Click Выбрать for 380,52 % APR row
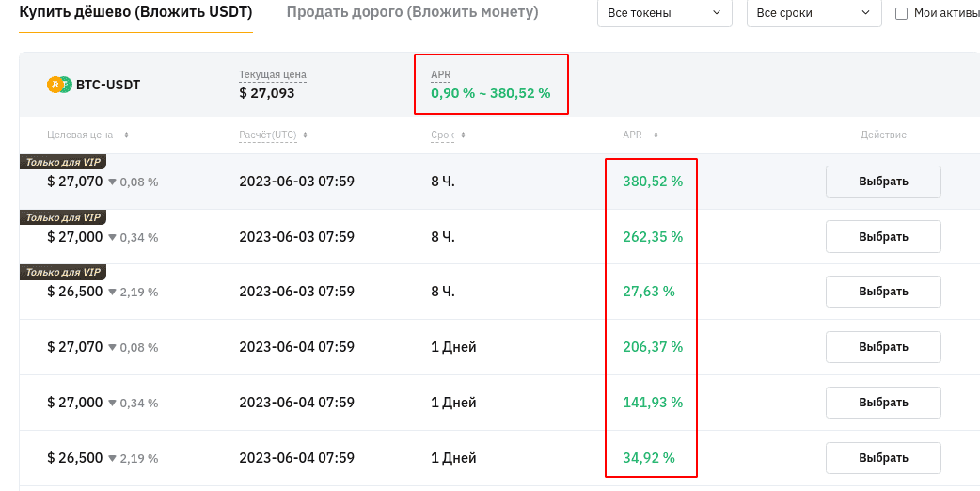 [883, 182]
